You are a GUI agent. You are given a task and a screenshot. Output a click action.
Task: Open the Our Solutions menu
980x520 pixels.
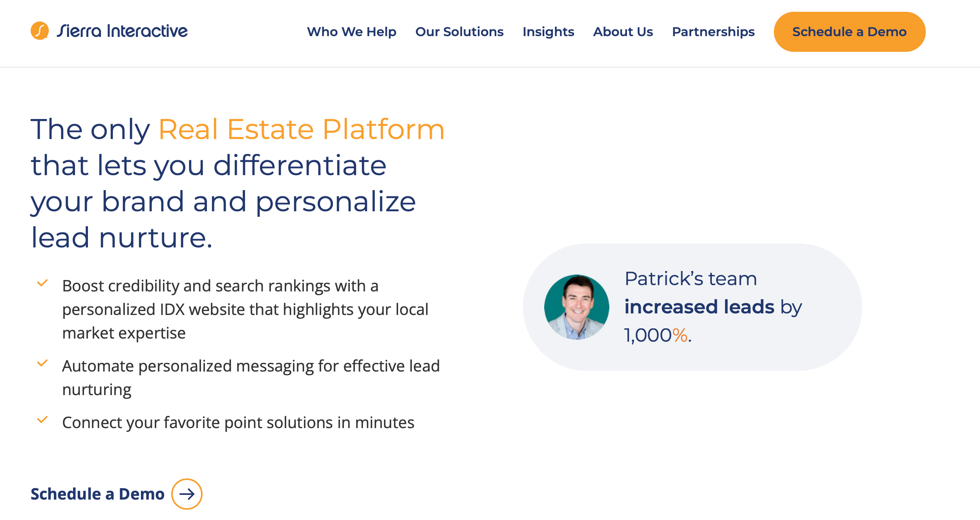(x=459, y=32)
